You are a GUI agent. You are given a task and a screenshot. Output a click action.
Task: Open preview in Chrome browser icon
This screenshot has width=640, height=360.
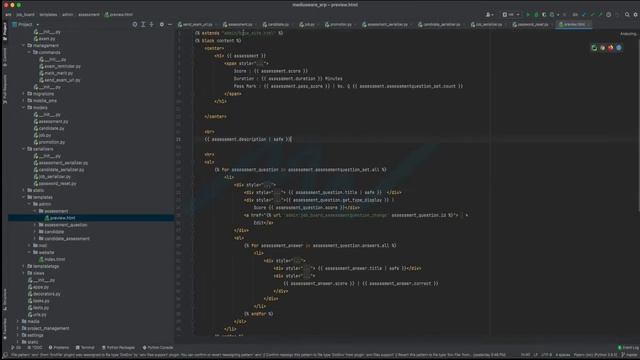pyautogui.click(x=602, y=48)
